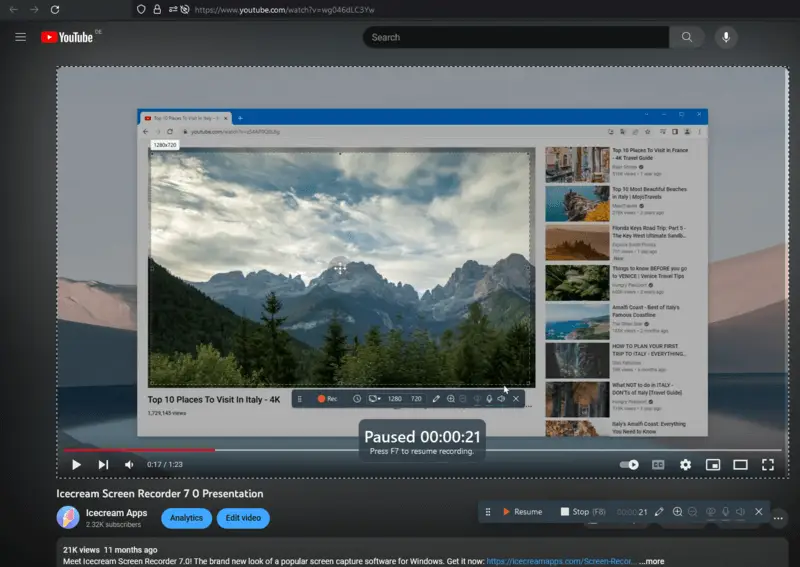Screen dimensions: 800x567
Task: Expand the description with ...more
Action: coord(652,561)
